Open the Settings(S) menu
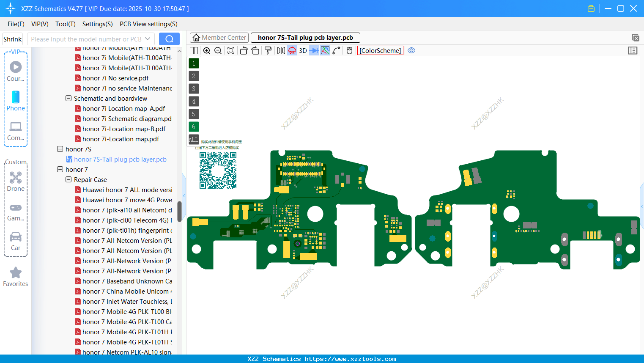The image size is (644, 363). coord(98,24)
